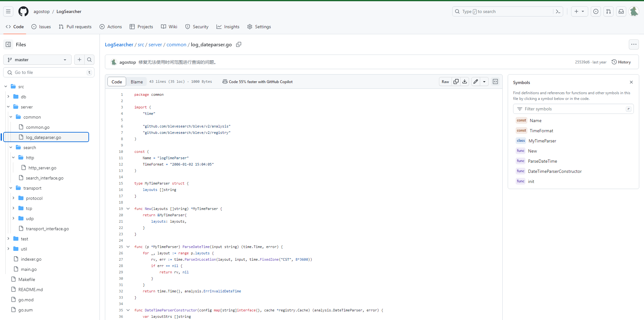Focus the Type to search box
This screenshot has width=644, height=320.
pos(503,11)
